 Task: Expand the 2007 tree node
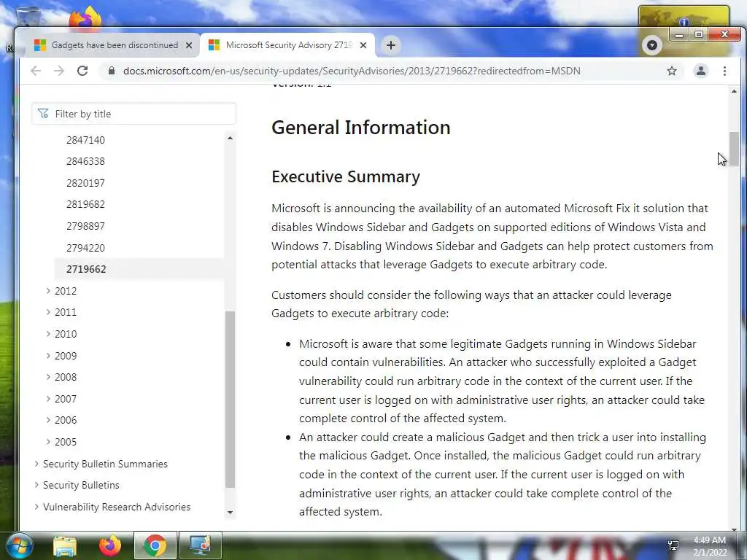48,399
